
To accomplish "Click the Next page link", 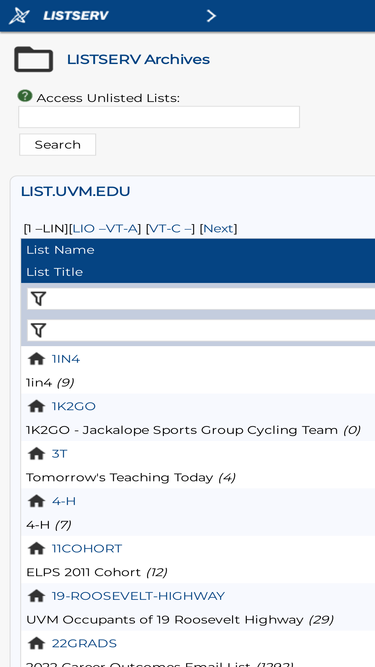I will (x=219, y=229).
